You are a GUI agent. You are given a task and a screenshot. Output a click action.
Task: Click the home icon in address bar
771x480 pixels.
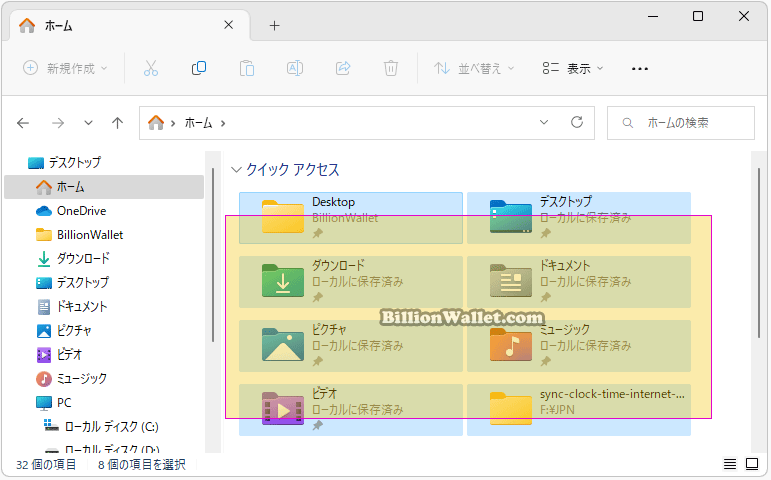pyautogui.click(x=156, y=122)
